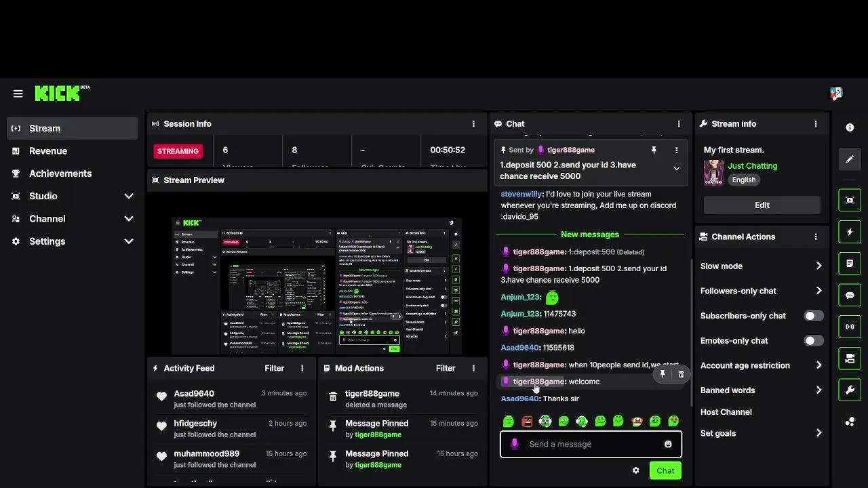Unpin the pinned chat message
The image size is (868, 488).
pyautogui.click(x=654, y=150)
